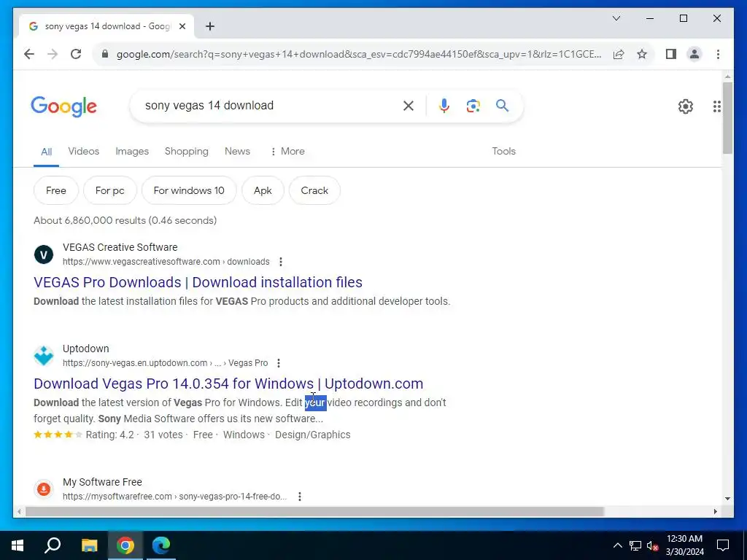Go to Google home via the logo
747x560 pixels.
64,106
